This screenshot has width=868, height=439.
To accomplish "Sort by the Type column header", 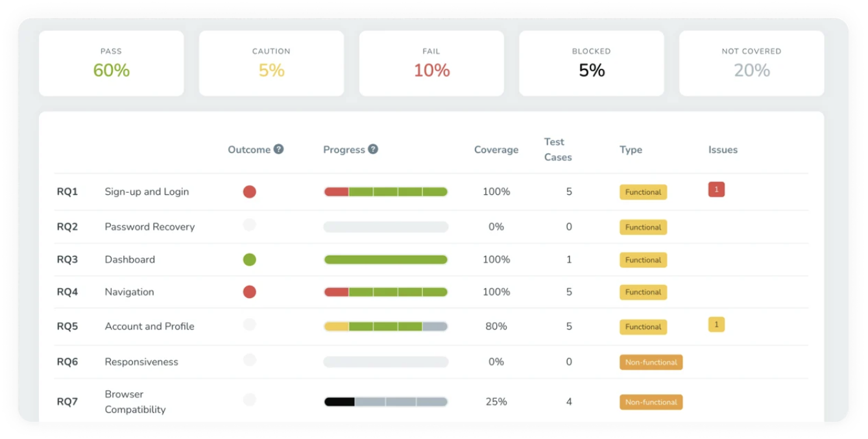I will coord(631,149).
